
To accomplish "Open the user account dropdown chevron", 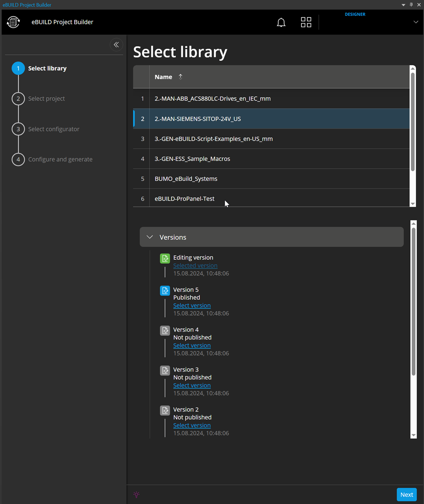I will (x=416, y=22).
